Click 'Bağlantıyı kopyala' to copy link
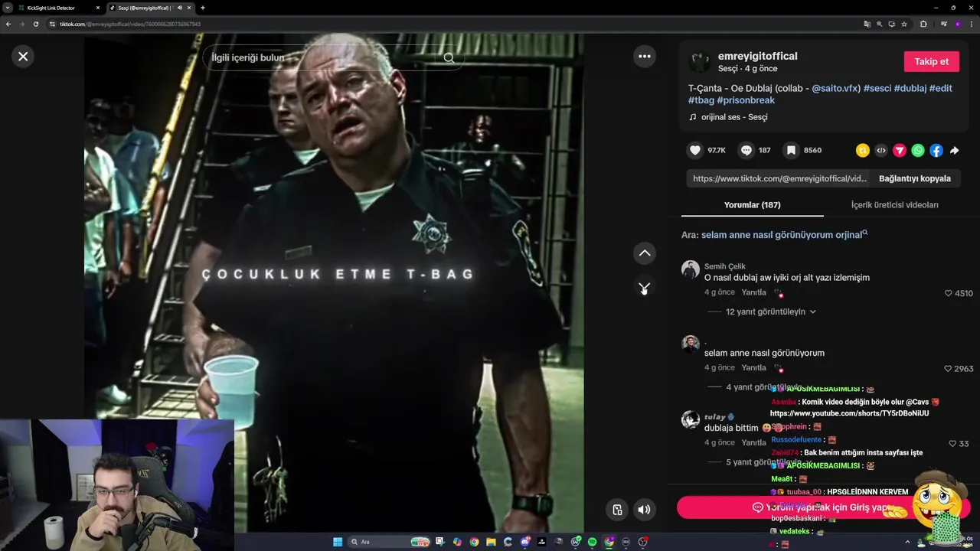 click(x=915, y=178)
